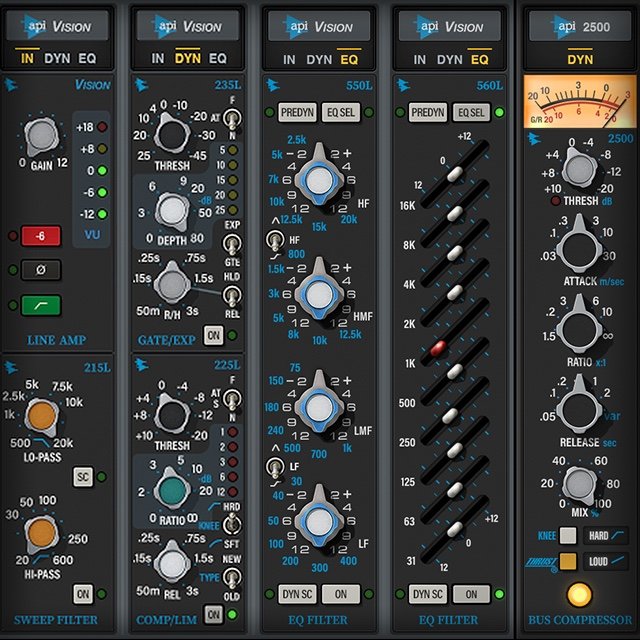This screenshot has width=640, height=640.
Task: Click the HI-PASS orange knob
Action: pos(42,533)
